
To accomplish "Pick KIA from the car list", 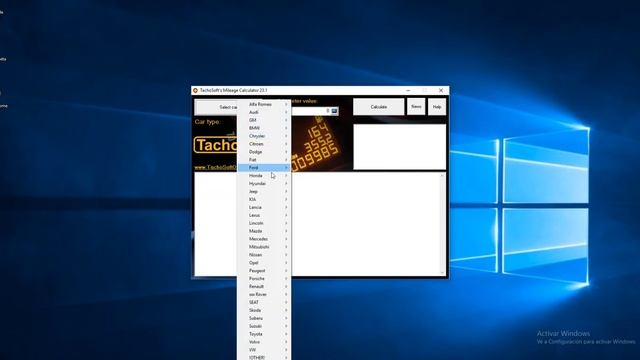I will click(264, 200).
